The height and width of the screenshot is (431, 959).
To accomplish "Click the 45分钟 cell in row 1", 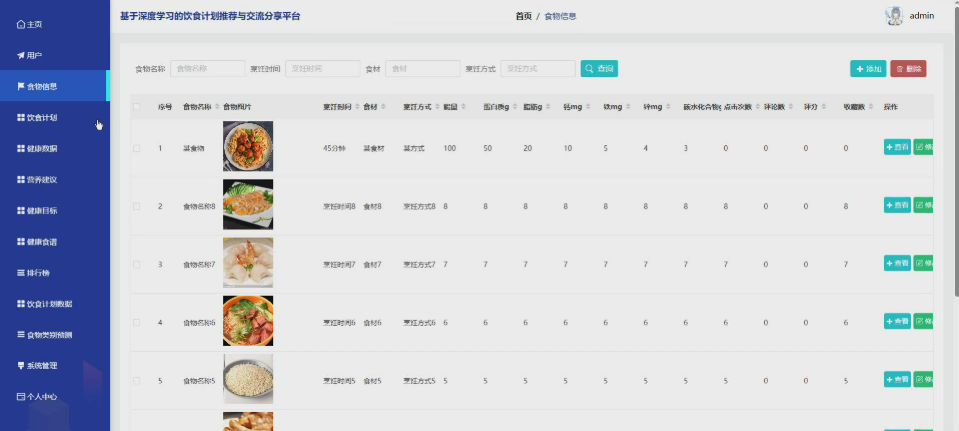I will coord(334,149).
